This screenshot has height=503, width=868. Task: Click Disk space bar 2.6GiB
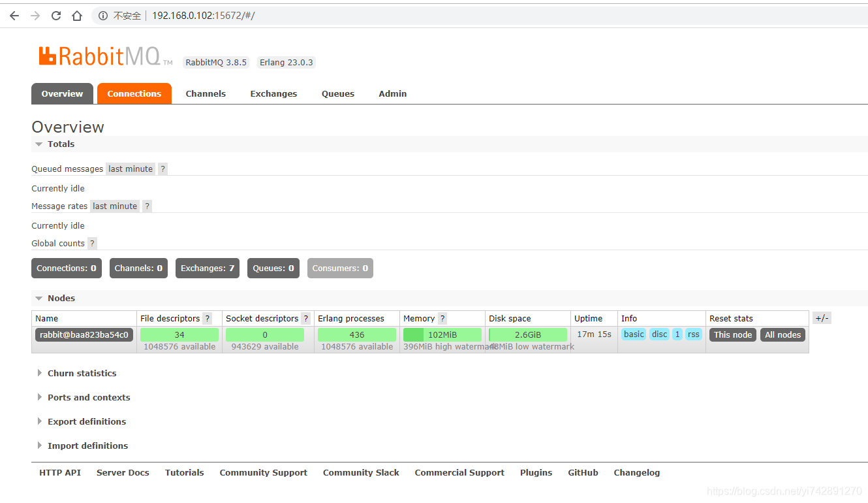point(528,334)
